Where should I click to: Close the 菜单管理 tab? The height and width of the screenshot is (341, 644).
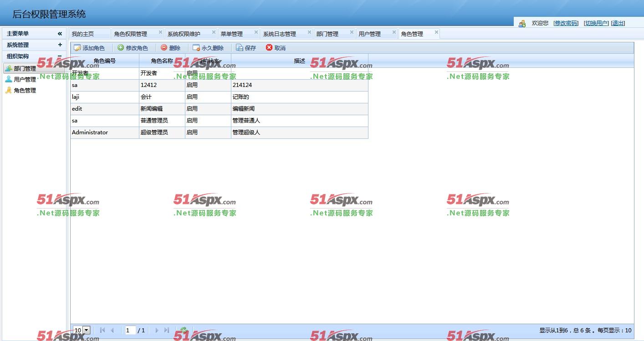(x=256, y=32)
